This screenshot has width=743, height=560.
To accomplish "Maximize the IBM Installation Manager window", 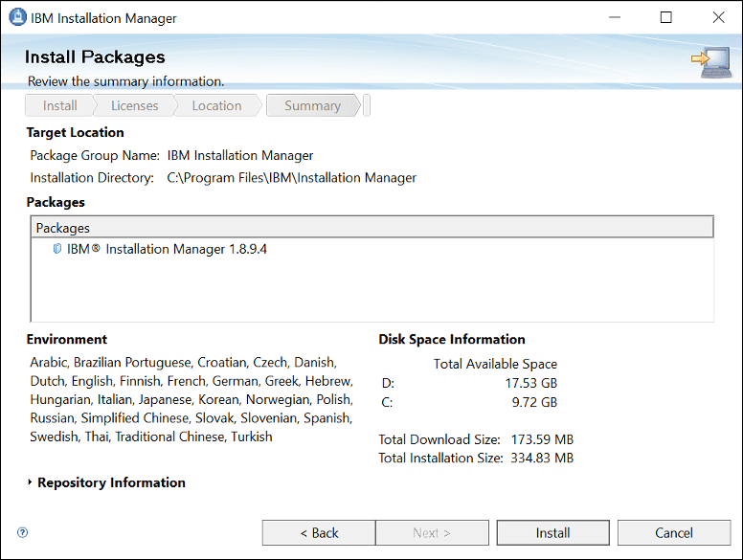I will tap(665, 17).
